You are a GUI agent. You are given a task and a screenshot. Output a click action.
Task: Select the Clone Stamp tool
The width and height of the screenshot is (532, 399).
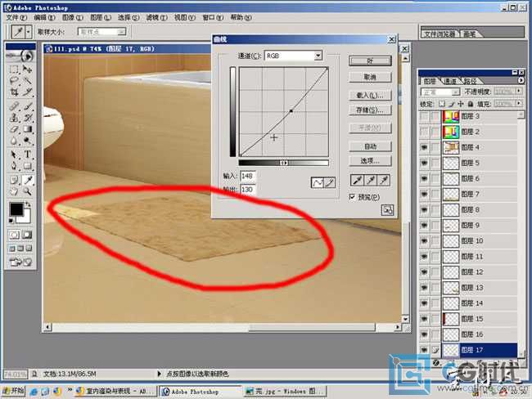coord(14,118)
